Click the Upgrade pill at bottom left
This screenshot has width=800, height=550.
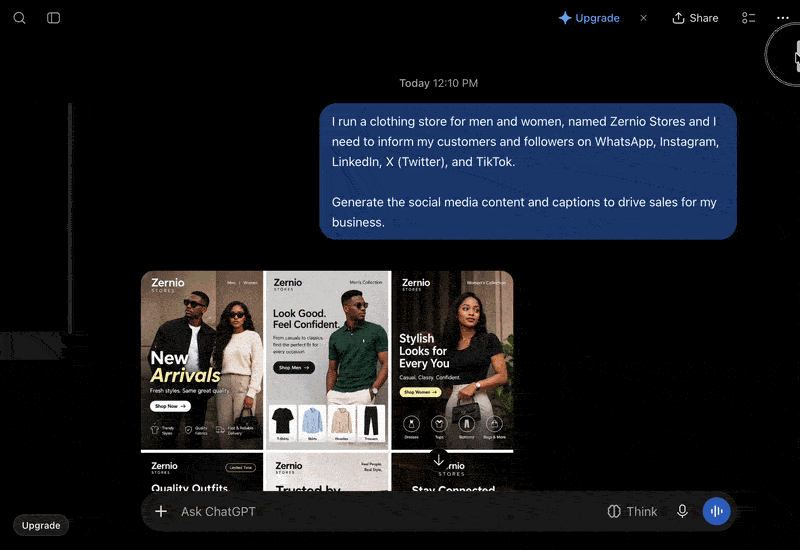[x=41, y=526]
